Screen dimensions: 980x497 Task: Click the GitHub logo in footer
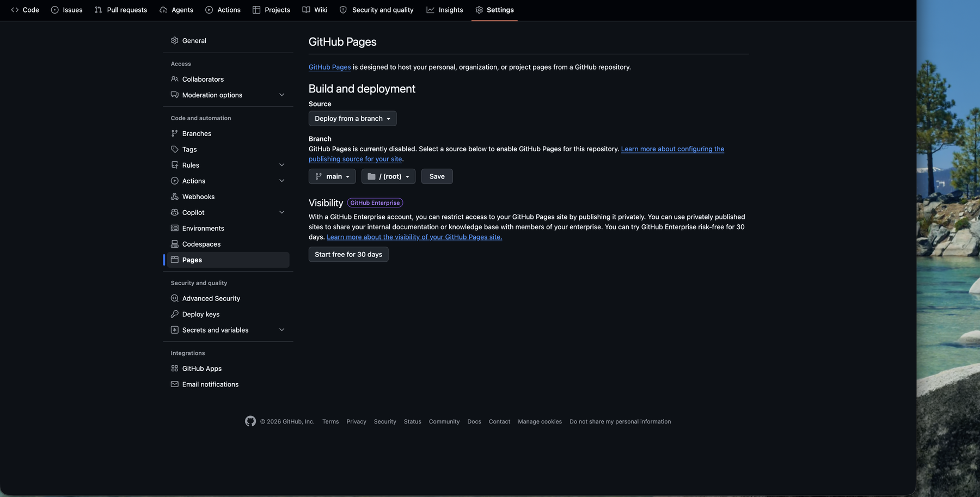click(x=250, y=421)
